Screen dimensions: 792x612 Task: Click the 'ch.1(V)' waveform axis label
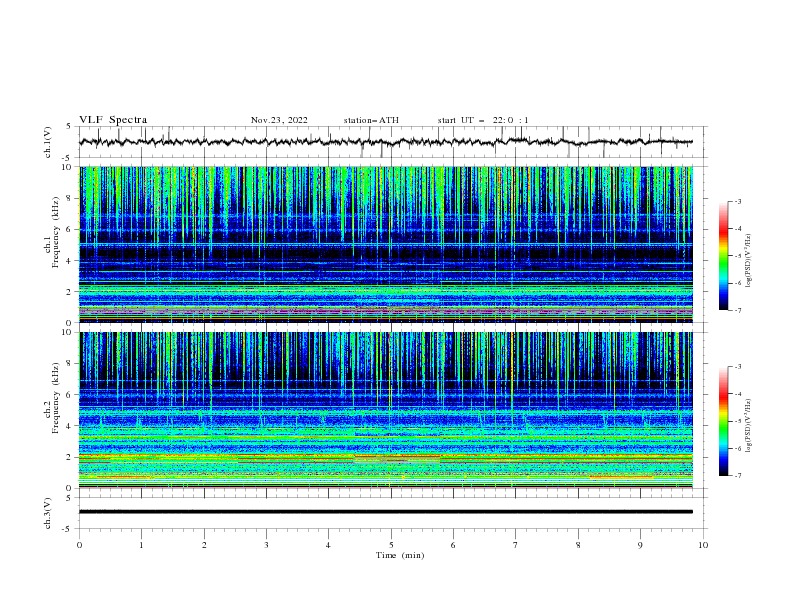pyautogui.click(x=48, y=142)
